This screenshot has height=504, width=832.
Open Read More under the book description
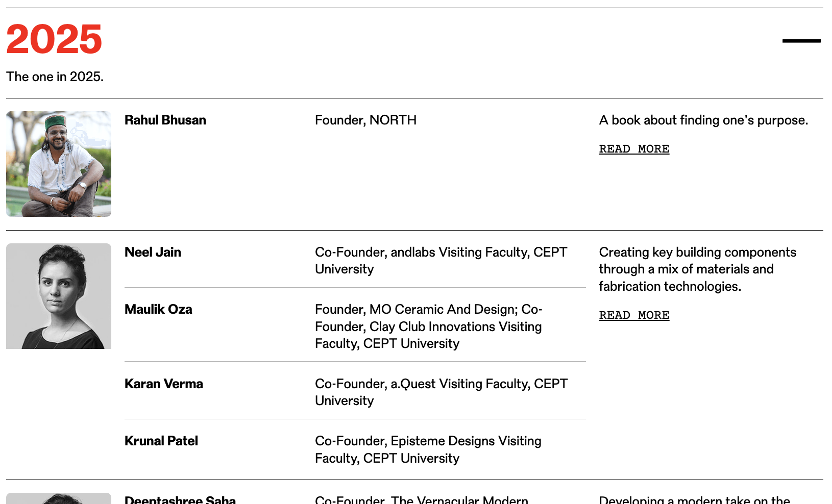(634, 149)
